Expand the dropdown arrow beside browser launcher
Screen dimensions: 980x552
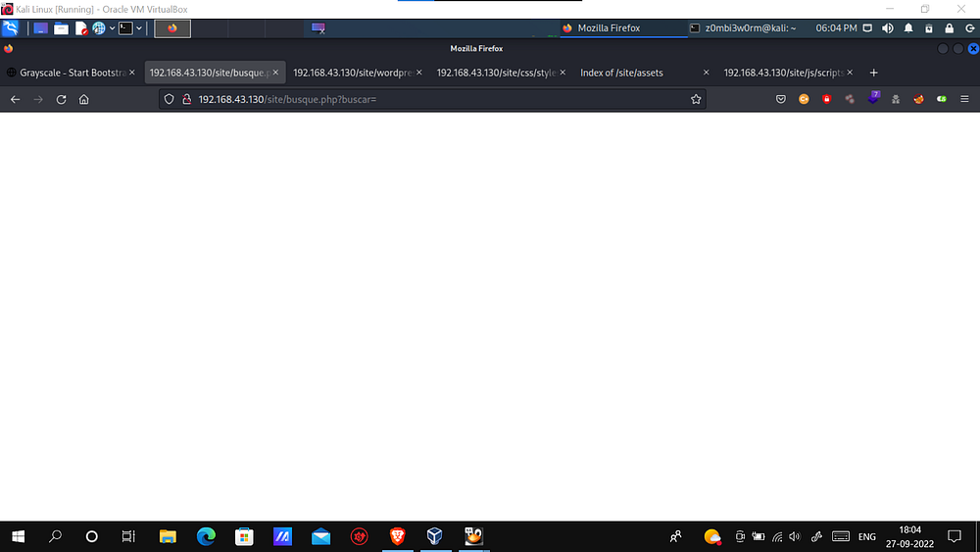coord(112,28)
